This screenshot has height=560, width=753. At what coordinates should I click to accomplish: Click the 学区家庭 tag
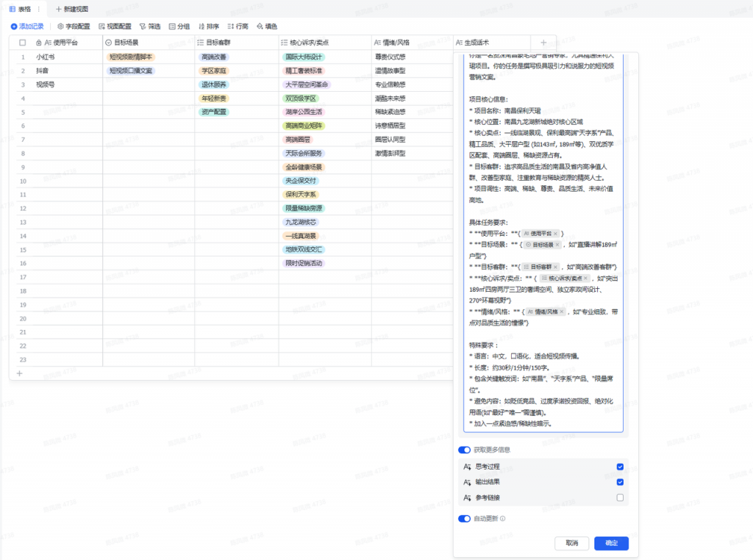(x=214, y=71)
